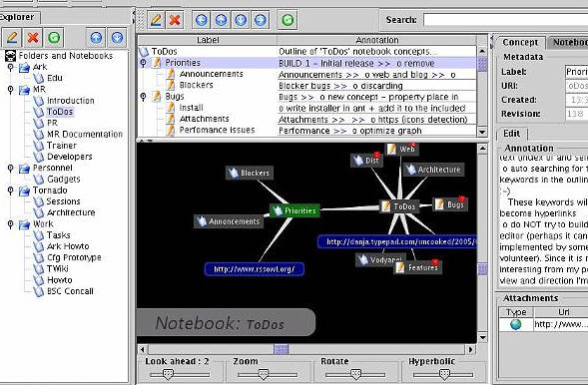Click the blue up arrow in Explorer toolbar
588x385 pixels.
coord(96,38)
